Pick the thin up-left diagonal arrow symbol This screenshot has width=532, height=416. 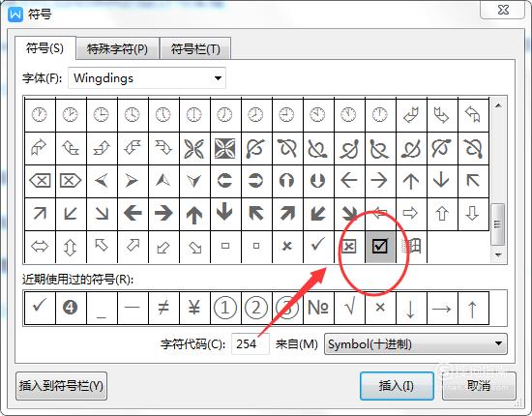pyautogui.click(x=473, y=181)
